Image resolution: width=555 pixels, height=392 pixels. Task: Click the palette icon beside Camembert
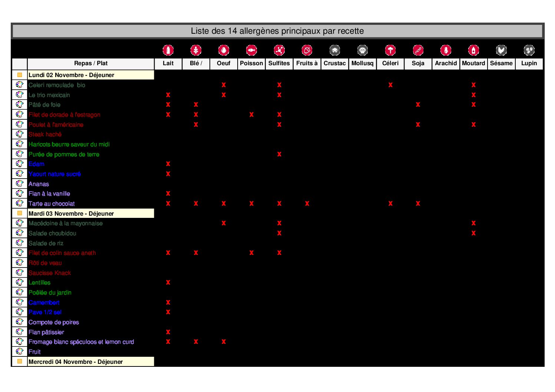[x=20, y=302]
